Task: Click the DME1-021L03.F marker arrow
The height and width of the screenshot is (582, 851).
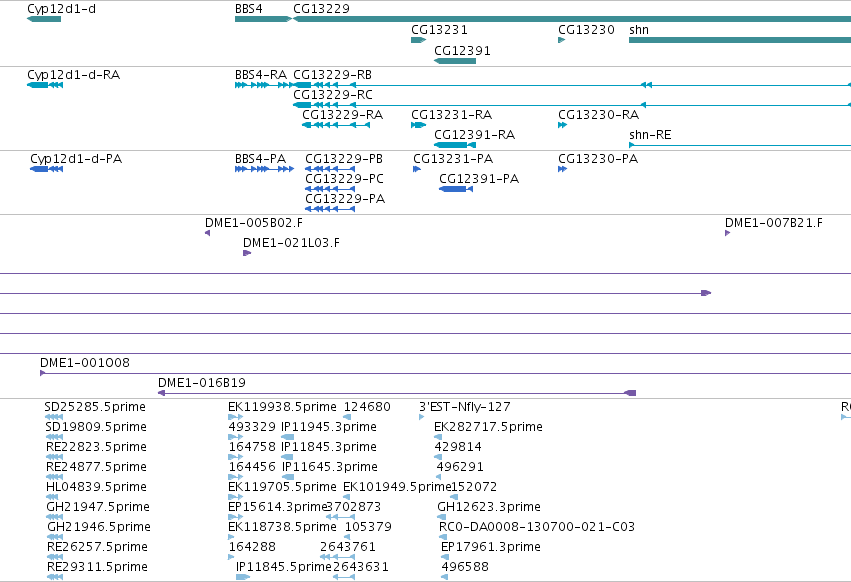Action: pos(247,253)
